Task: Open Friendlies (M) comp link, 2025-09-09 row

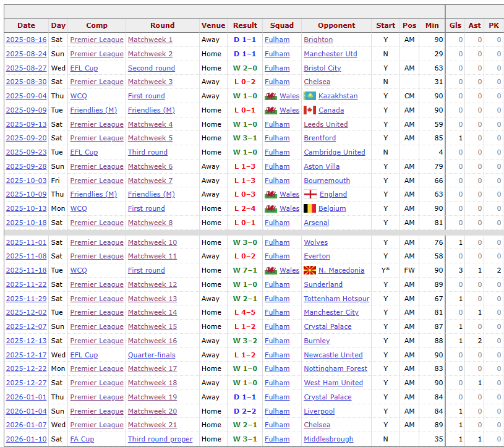Action: click(93, 110)
